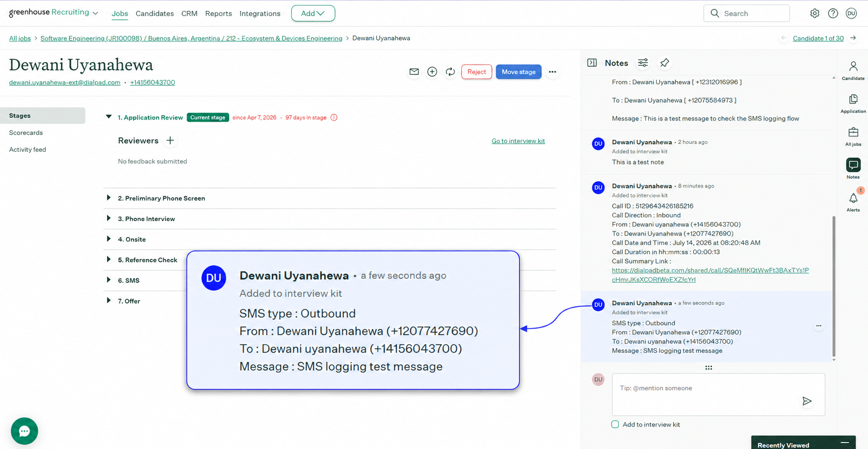Click the note text field with @mention tip
This screenshot has height=449, width=868.
tap(718, 394)
